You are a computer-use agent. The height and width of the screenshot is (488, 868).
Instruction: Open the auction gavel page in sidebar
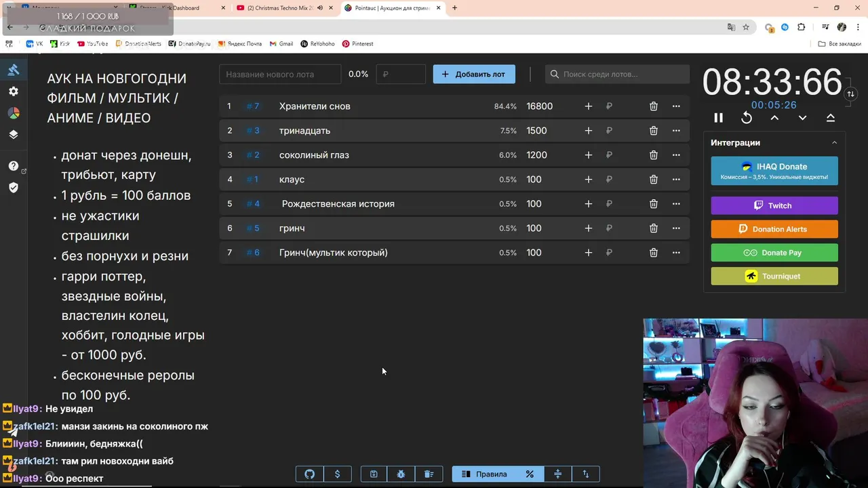[14, 70]
